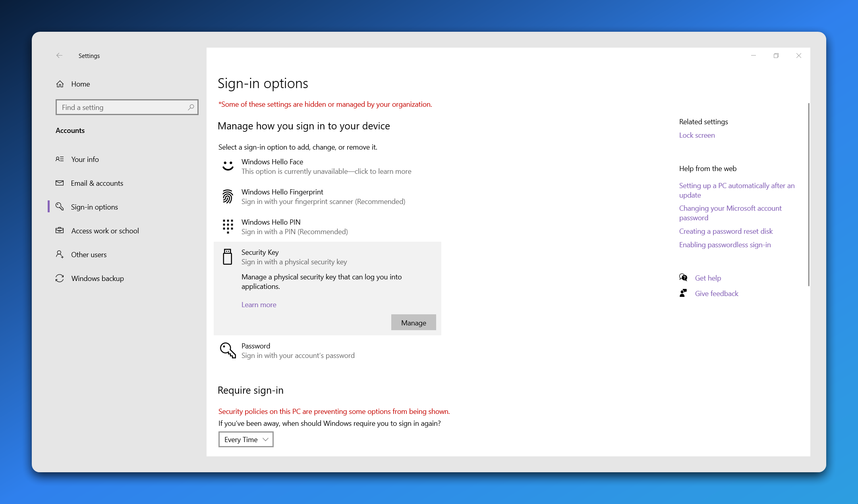
Task: Minimize the Settings window
Action: click(753, 56)
